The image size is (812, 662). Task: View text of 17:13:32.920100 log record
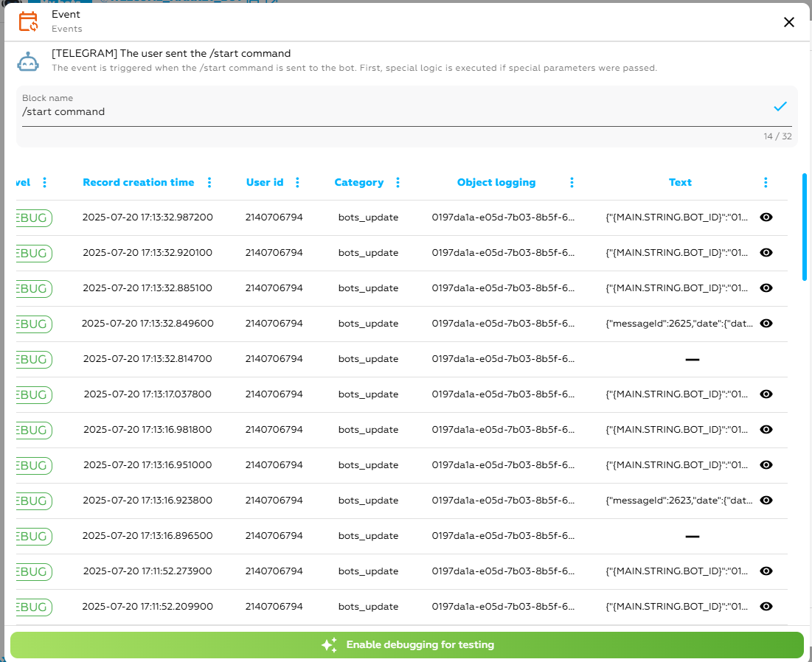coord(766,253)
